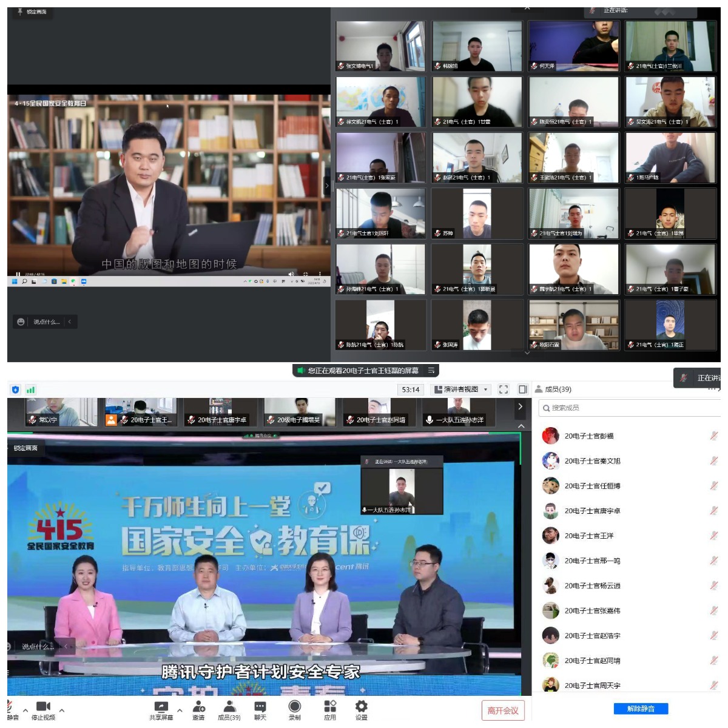Start recording with the 录制 icon
The height and width of the screenshot is (728, 728).
[294, 709]
